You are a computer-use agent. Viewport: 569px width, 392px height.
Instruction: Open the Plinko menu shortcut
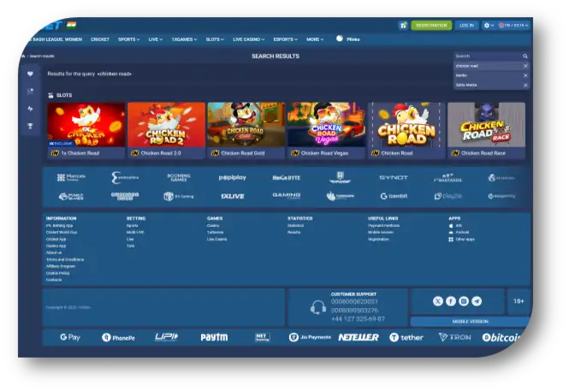348,39
